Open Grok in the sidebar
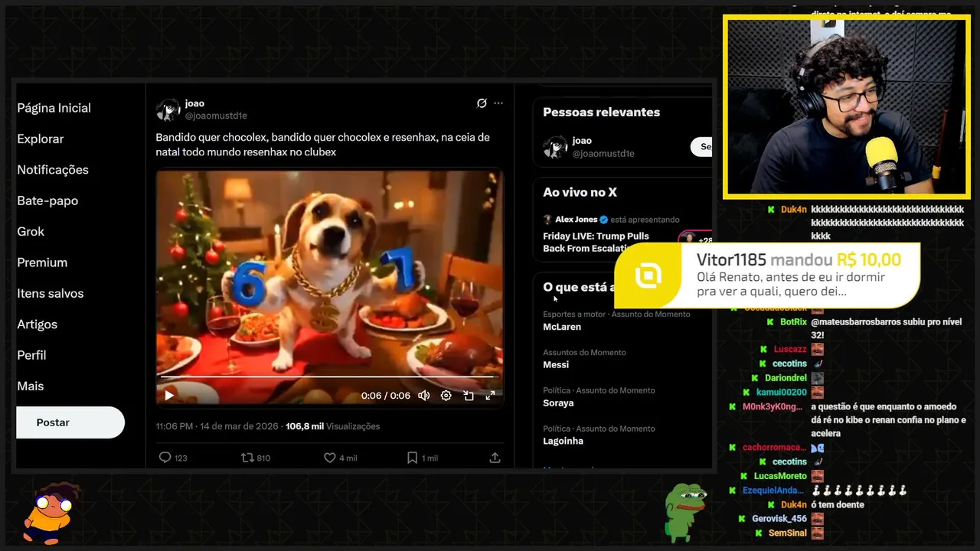Image resolution: width=980 pixels, height=551 pixels. tap(31, 231)
